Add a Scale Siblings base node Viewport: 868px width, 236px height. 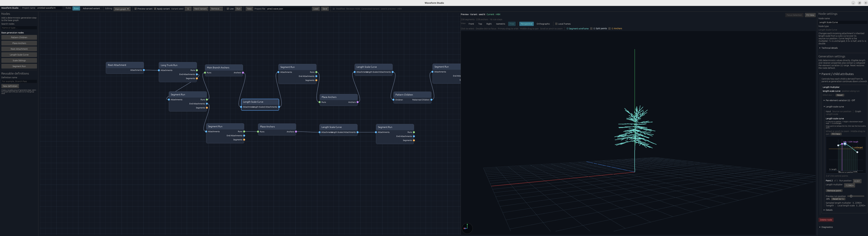click(x=19, y=61)
